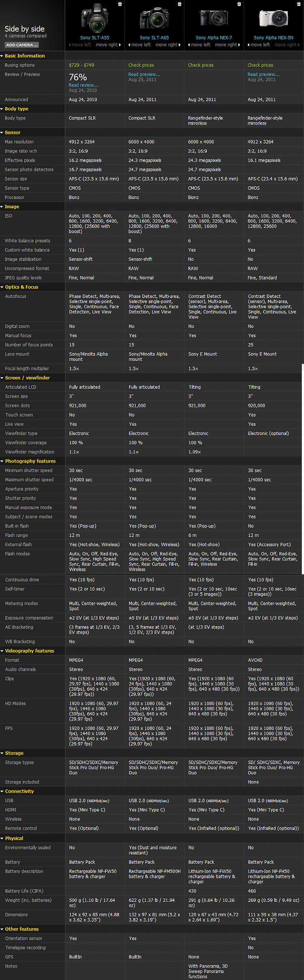Check prices for Sony SLT-A65
The height and width of the screenshot is (980, 304).
click(x=141, y=65)
